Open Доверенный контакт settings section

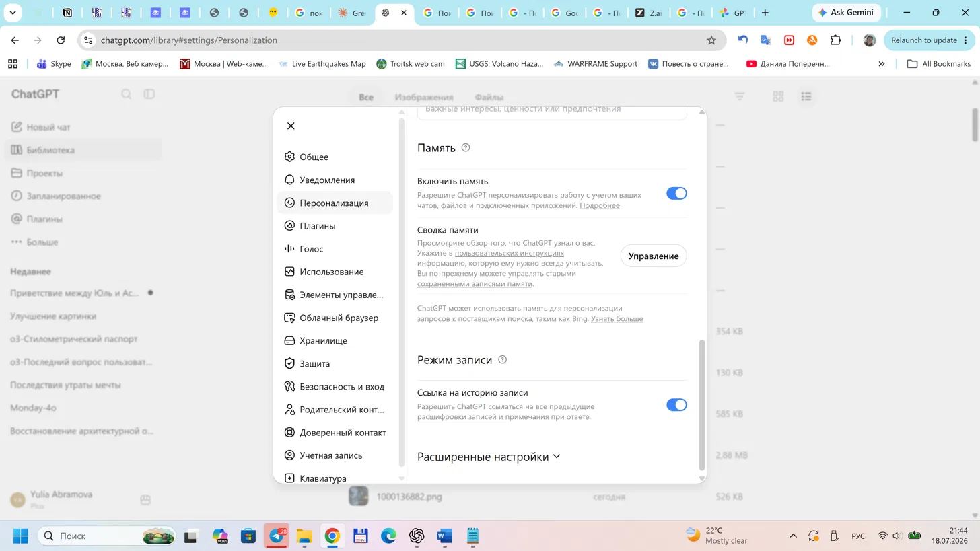[335, 433]
